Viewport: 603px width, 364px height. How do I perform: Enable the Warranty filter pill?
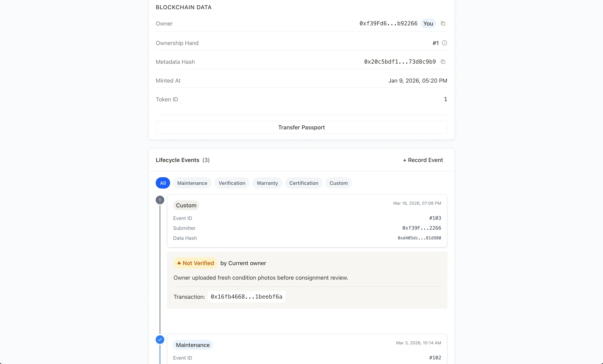(x=267, y=183)
